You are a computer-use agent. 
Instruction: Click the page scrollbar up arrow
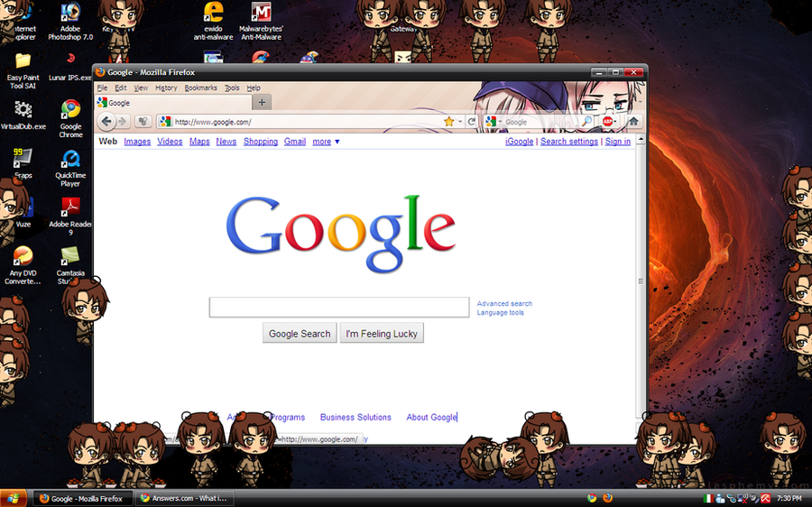(x=641, y=140)
